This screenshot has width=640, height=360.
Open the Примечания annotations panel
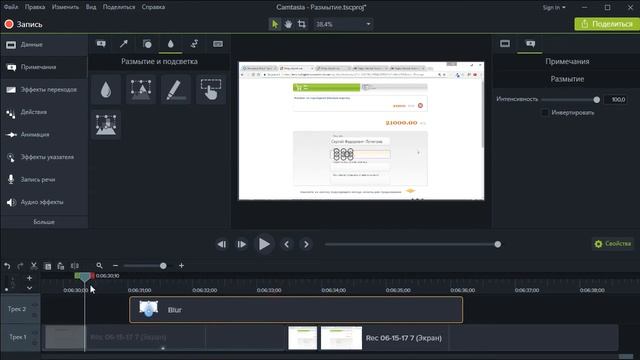click(x=44, y=67)
